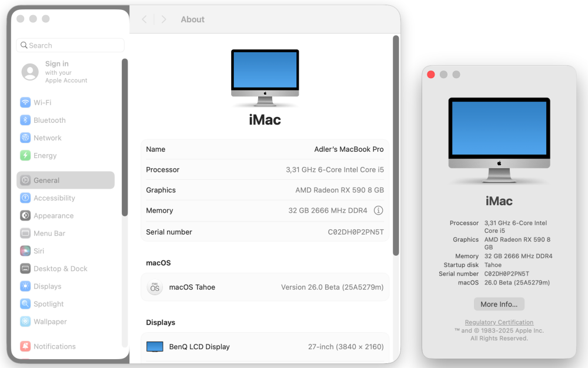
Task: Click the Menu Bar icon
Action: pos(25,233)
